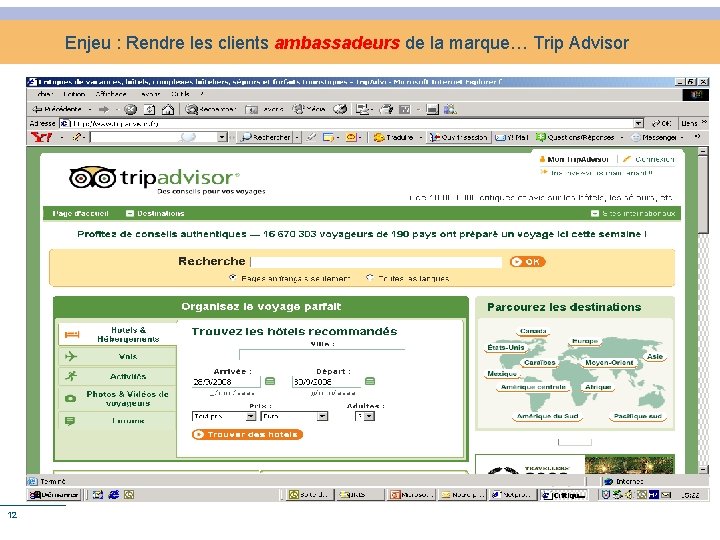The width and height of the screenshot is (720, 540).
Task: Open Mon TripAdvisor link
Action: (574, 159)
